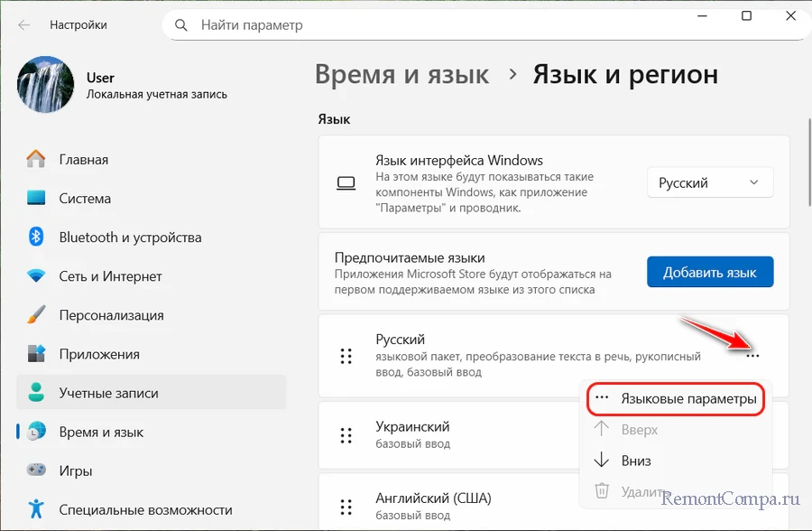
Task: Select Языковые параметры from the context menu
Action: click(x=687, y=399)
